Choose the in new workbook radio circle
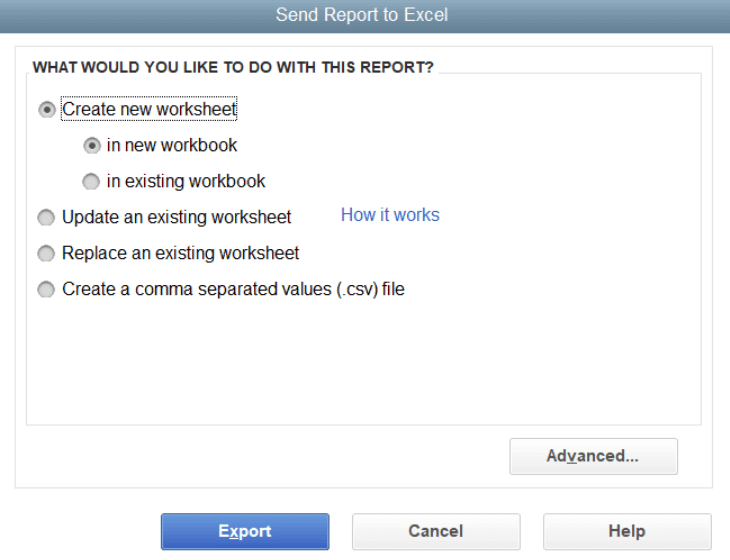This screenshot has height=560, width=730. [92, 145]
